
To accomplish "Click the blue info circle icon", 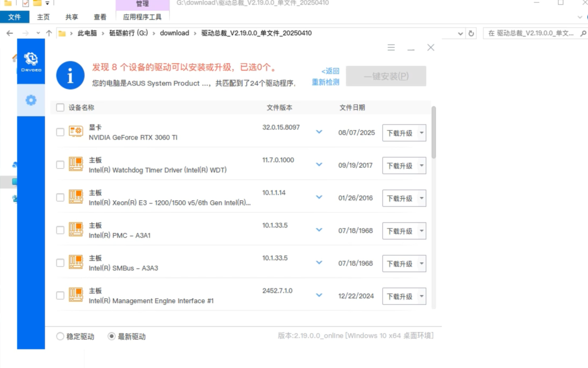I will click(70, 76).
